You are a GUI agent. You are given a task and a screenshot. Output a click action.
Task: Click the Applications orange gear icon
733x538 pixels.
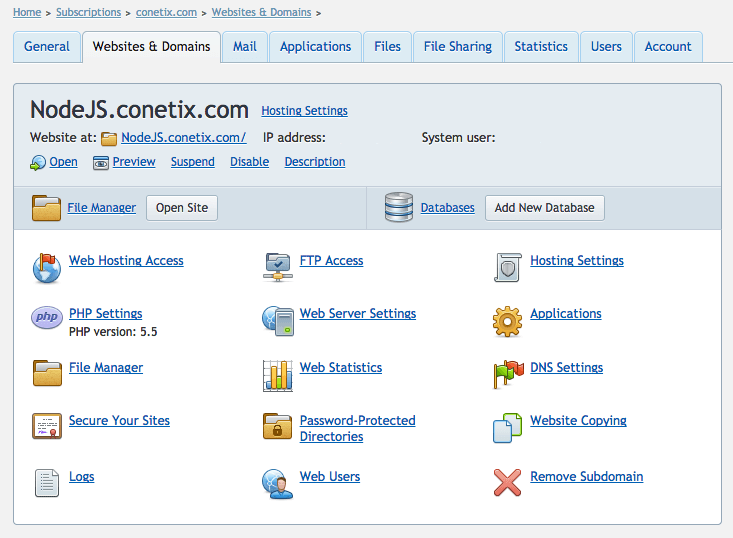point(507,322)
